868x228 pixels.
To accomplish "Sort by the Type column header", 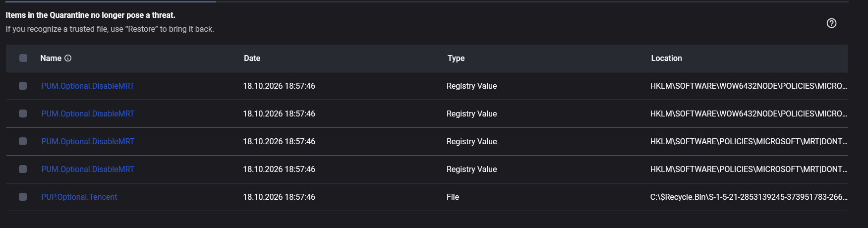I will coord(456,58).
